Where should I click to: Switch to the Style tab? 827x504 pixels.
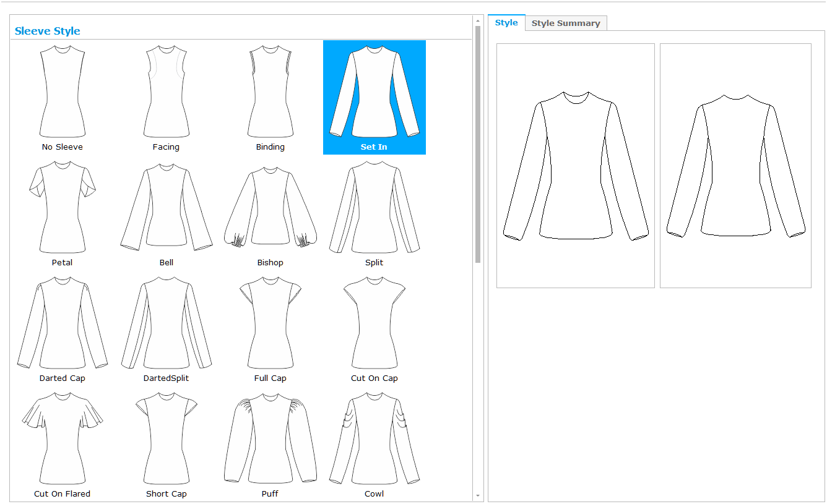pyautogui.click(x=506, y=23)
